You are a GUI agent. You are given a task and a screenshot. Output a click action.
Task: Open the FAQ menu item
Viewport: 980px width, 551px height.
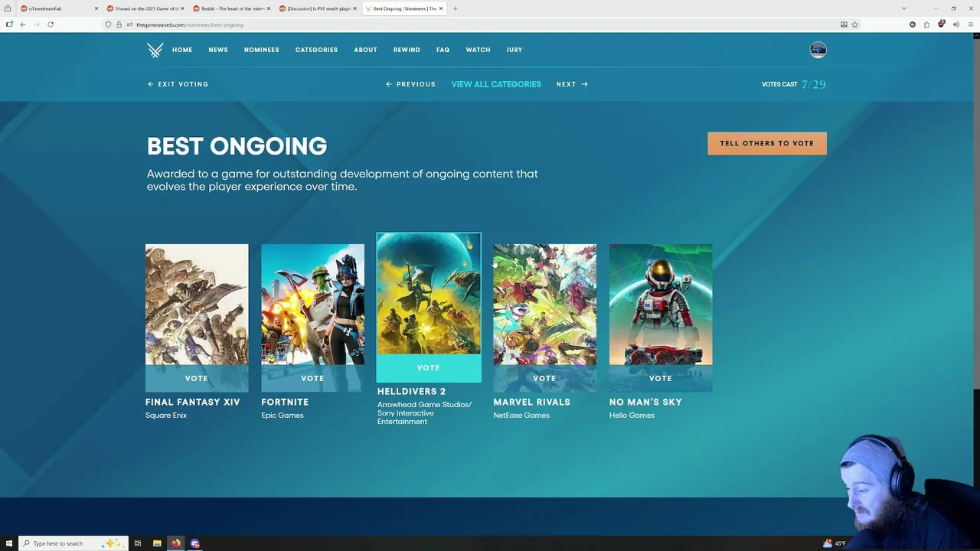(x=443, y=50)
